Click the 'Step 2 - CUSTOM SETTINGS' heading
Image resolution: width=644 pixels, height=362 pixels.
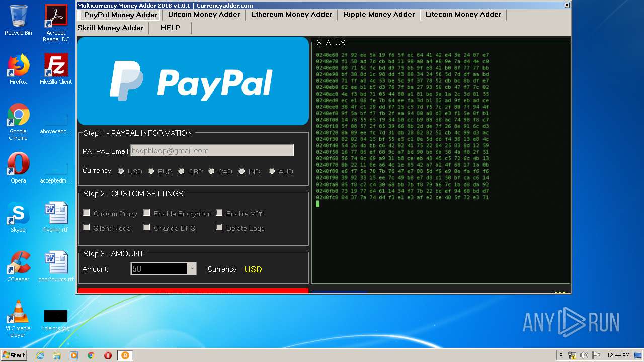(133, 194)
